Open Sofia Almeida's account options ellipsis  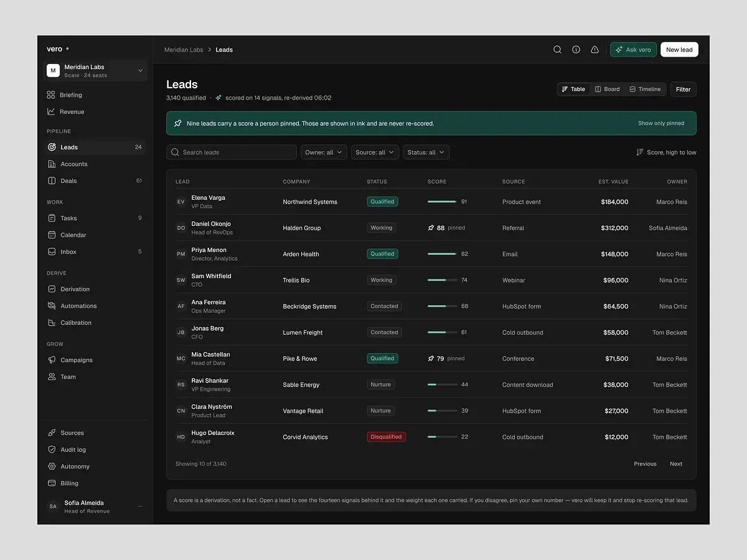click(x=140, y=506)
